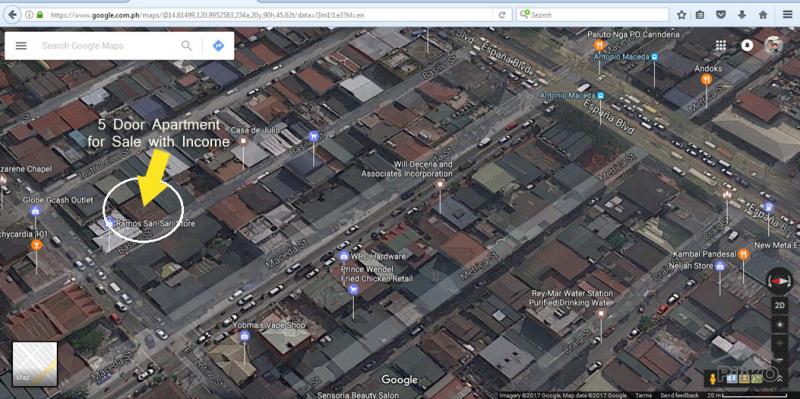The height and width of the screenshot is (399, 800).
Task: Go back with the browser back arrow
Action: pos(12,15)
